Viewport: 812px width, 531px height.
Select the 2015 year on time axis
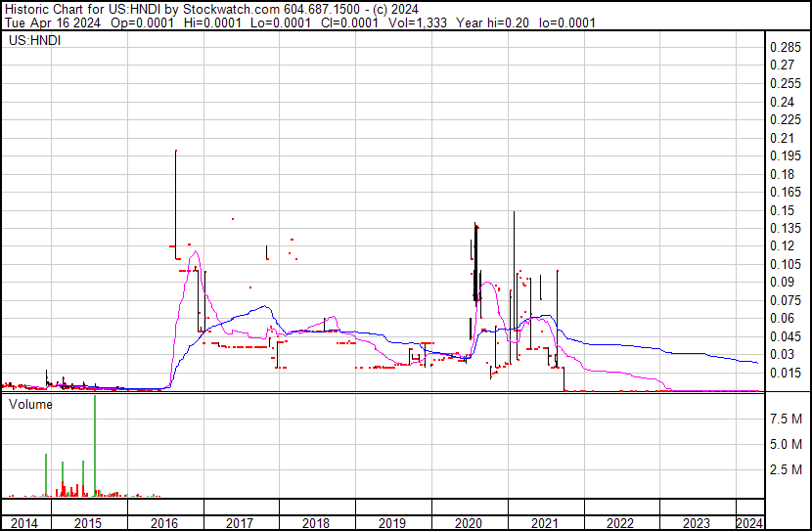pos(89,523)
